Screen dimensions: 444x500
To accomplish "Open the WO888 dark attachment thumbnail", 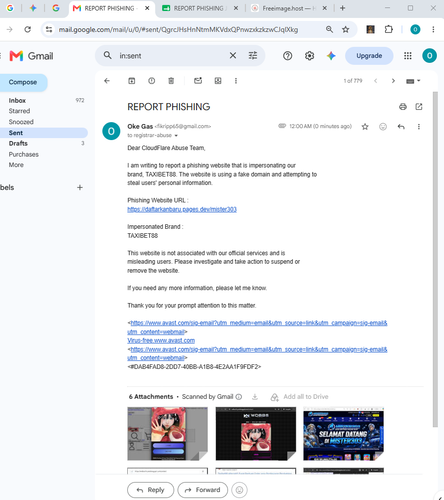I will coord(256,434).
